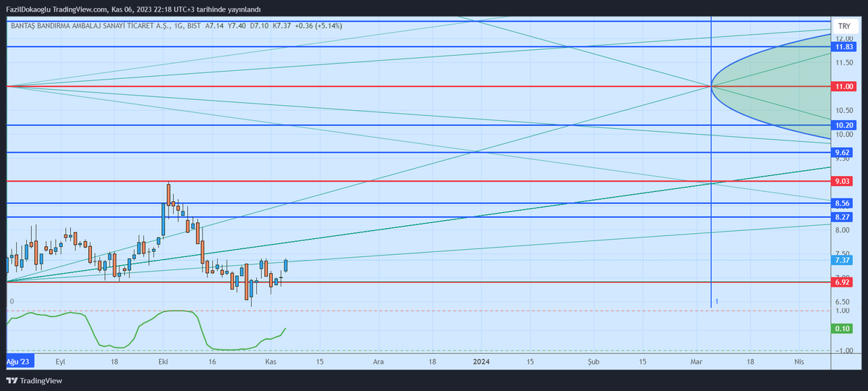The height and width of the screenshot is (391, 868).
Task: Select the vertical blue time line
Action: (711, 163)
